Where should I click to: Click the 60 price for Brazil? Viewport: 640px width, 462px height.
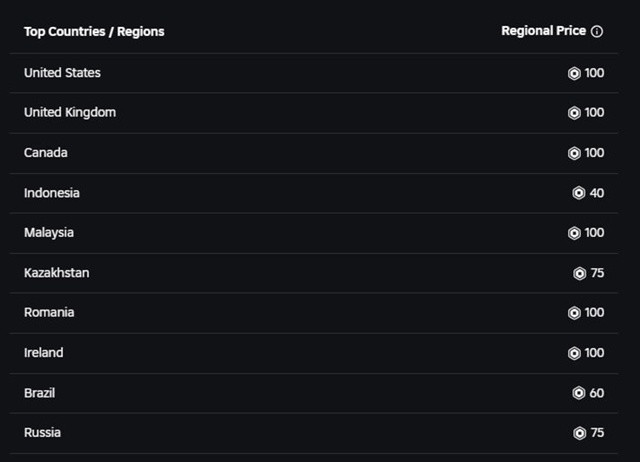click(x=597, y=393)
